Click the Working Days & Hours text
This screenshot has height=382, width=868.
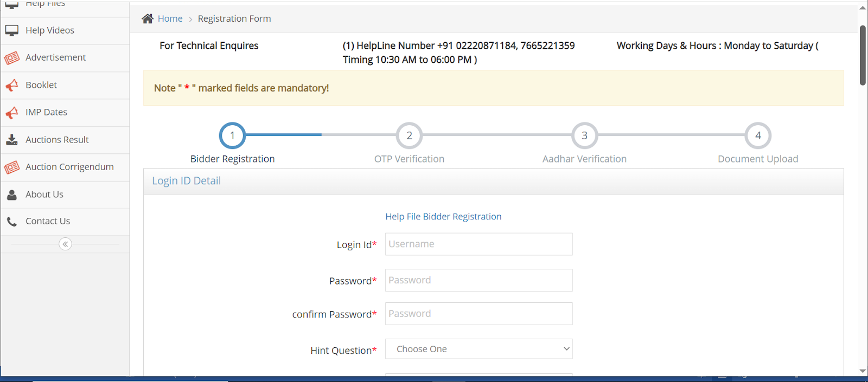pos(717,46)
